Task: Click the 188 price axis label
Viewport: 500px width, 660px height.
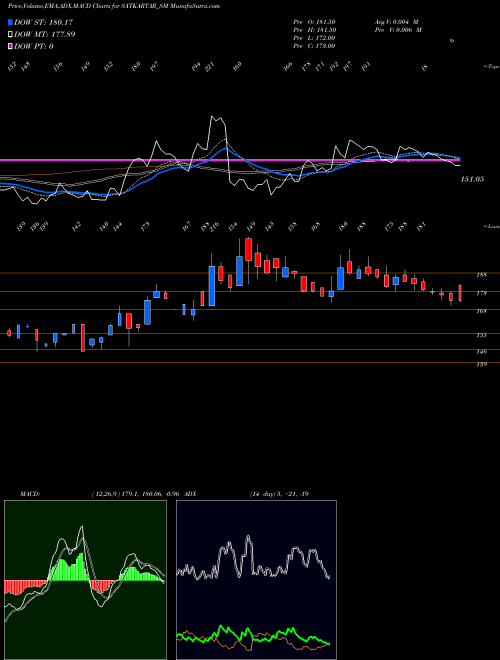Action: pos(481,275)
